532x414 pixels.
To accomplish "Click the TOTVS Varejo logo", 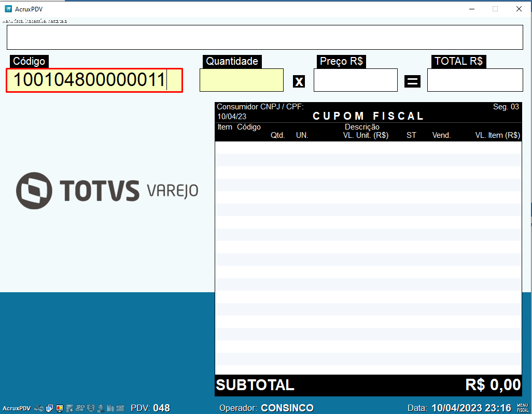I will [x=107, y=191].
